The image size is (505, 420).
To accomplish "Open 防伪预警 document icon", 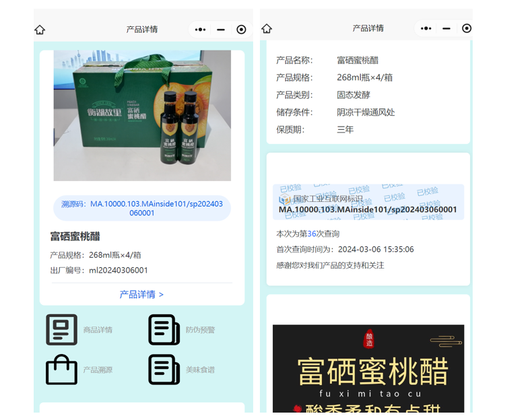I will coord(164,330).
